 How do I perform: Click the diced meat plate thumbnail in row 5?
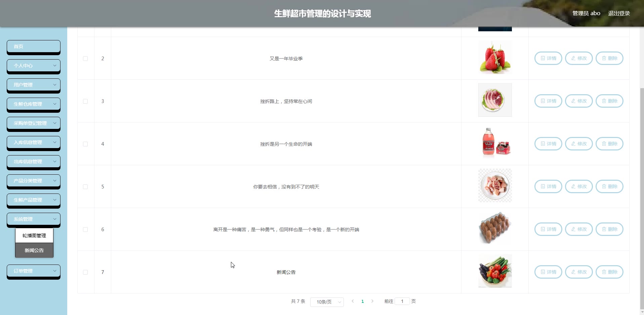[x=495, y=185]
